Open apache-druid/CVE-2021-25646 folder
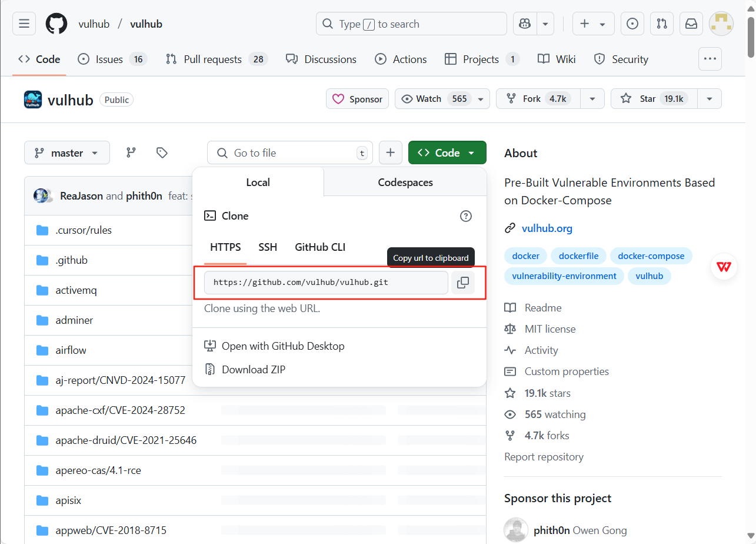 click(126, 440)
